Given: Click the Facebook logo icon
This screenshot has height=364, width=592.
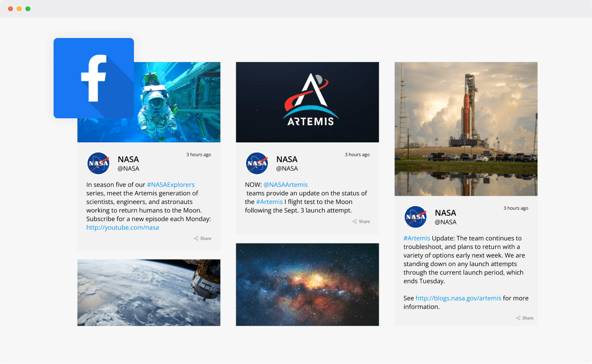Looking at the screenshot, I should coord(93,78).
